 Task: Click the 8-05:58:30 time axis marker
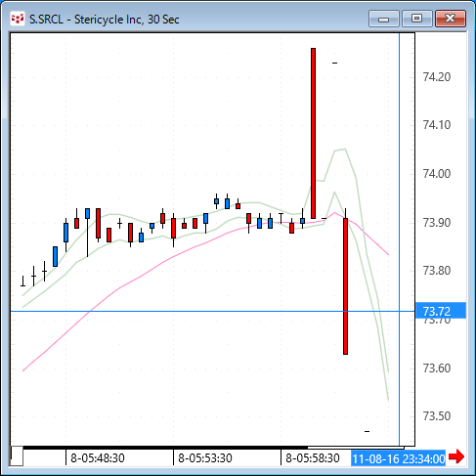tap(313, 458)
